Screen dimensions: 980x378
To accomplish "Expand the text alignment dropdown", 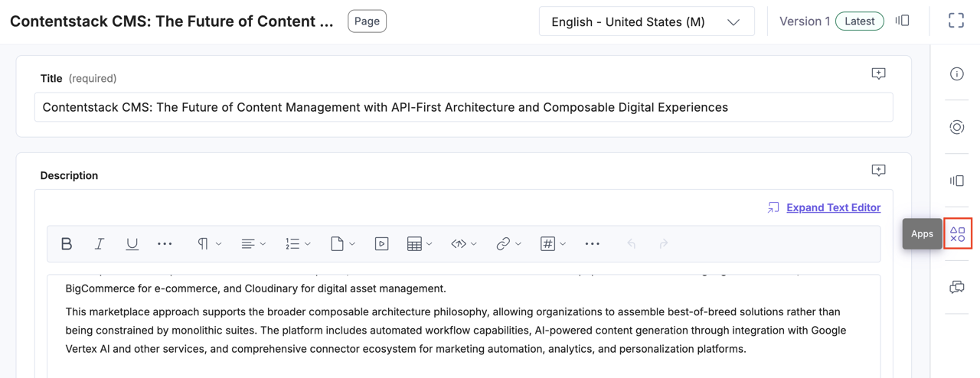I will 253,244.
